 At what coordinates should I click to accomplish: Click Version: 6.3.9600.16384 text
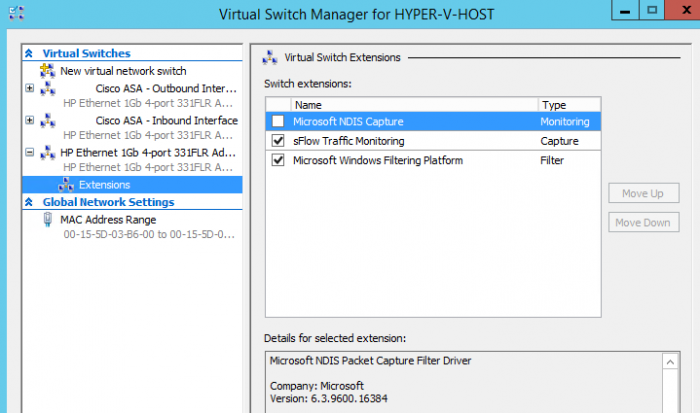point(329,399)
